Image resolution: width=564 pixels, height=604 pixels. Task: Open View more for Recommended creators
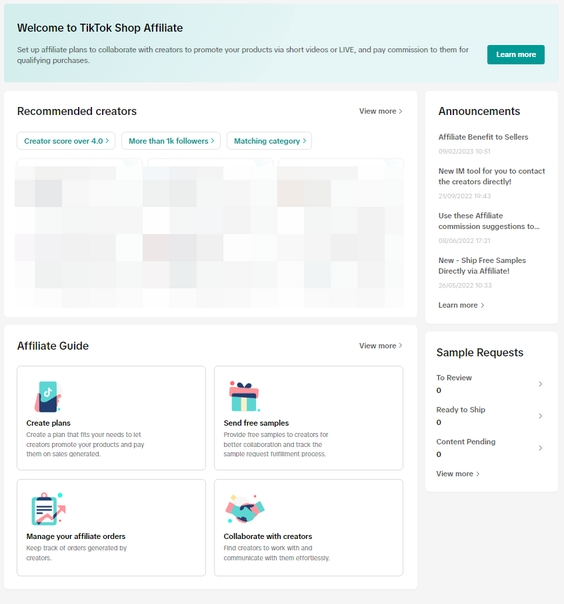381,111
